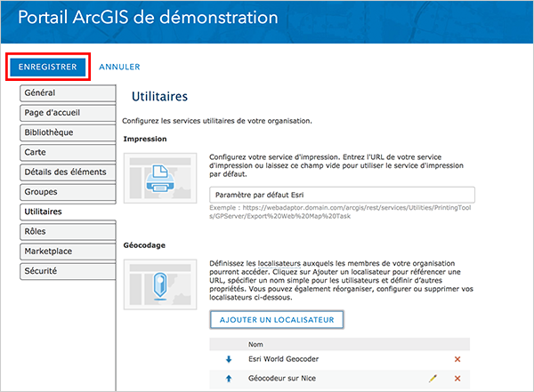Go to the Groupes tab
The image size is (534, 392).
point(68,192)
